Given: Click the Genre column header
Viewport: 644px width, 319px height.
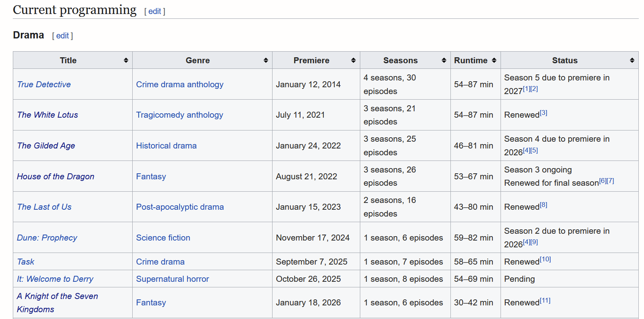Looking at the screenshot, I should click(x=202, y=60).
